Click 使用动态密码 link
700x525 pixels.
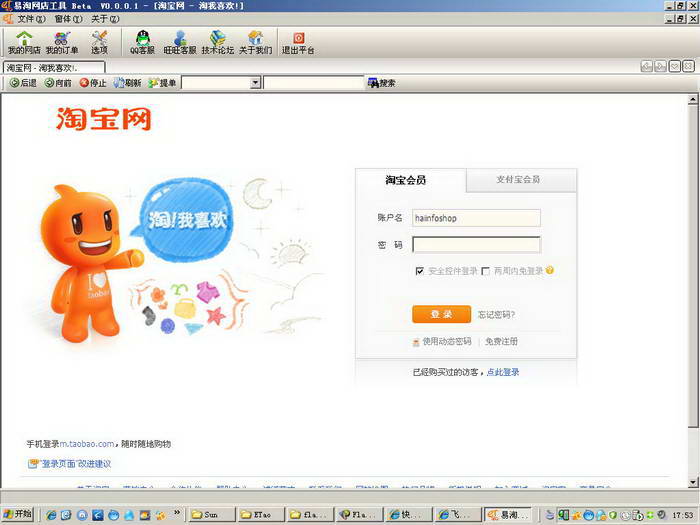(447, 342)
